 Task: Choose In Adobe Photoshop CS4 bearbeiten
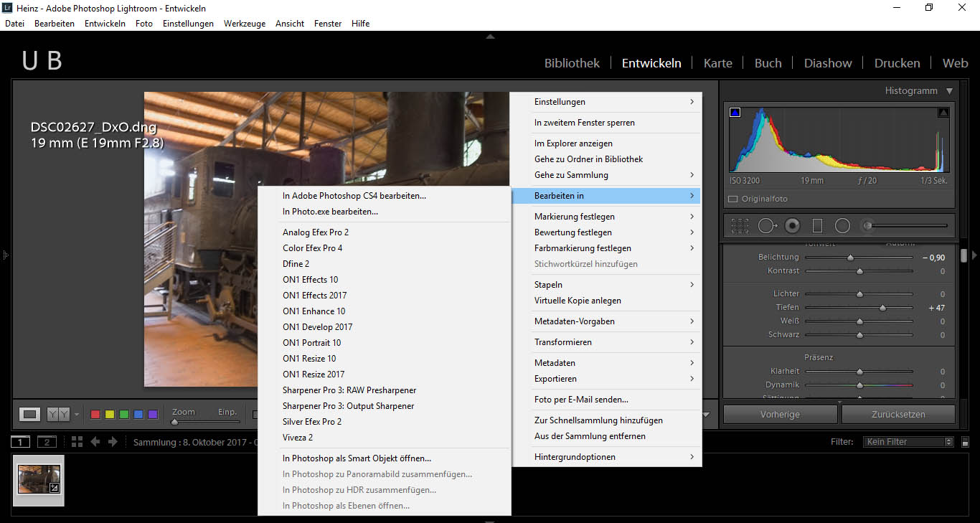[384, 196]
